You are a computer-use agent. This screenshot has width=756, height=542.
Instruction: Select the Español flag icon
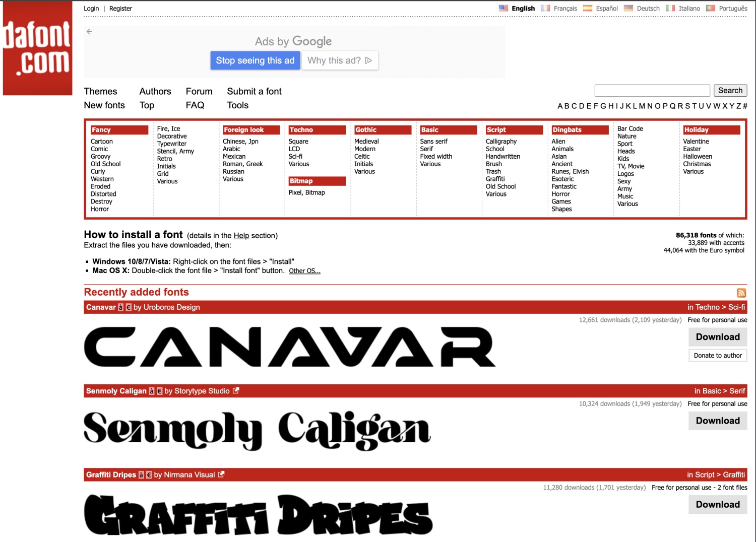(x=587, y=9)
